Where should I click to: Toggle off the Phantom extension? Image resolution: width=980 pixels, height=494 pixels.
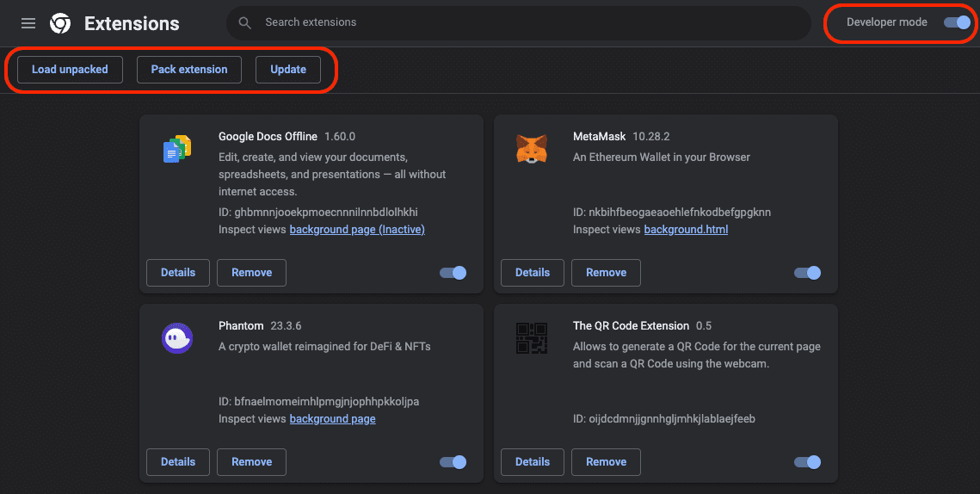pos(453,462)
